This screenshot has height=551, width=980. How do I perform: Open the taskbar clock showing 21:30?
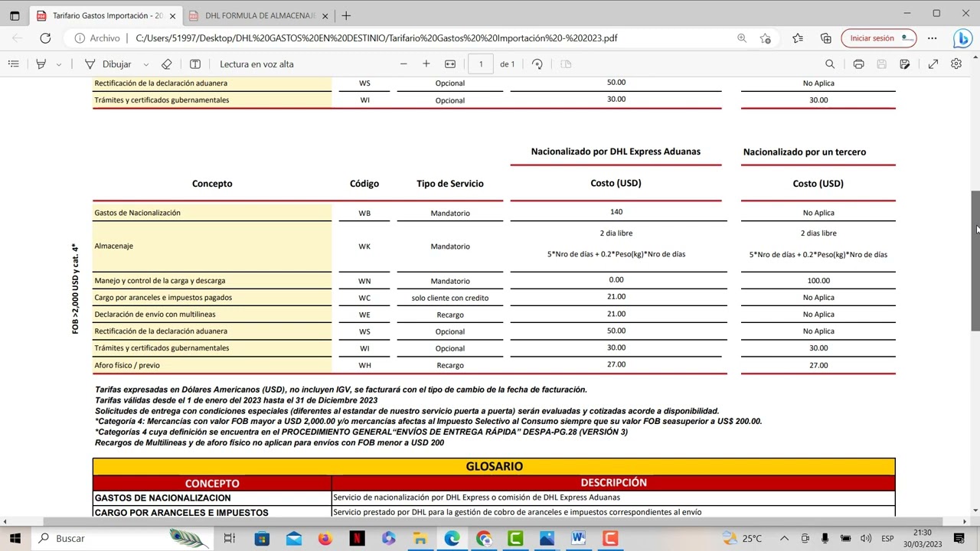tap(922, 539)
